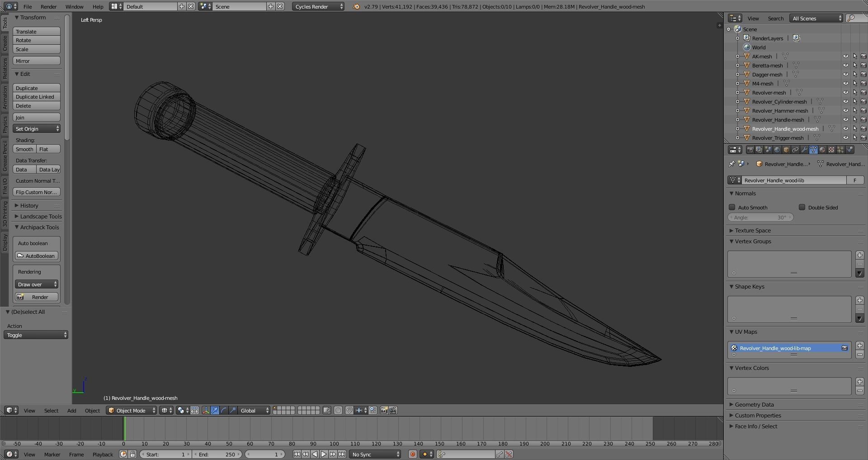The height and width of the screenshot is (460, 868).
Task: Open the Render properties tab
Action: (x=750, y=150)
